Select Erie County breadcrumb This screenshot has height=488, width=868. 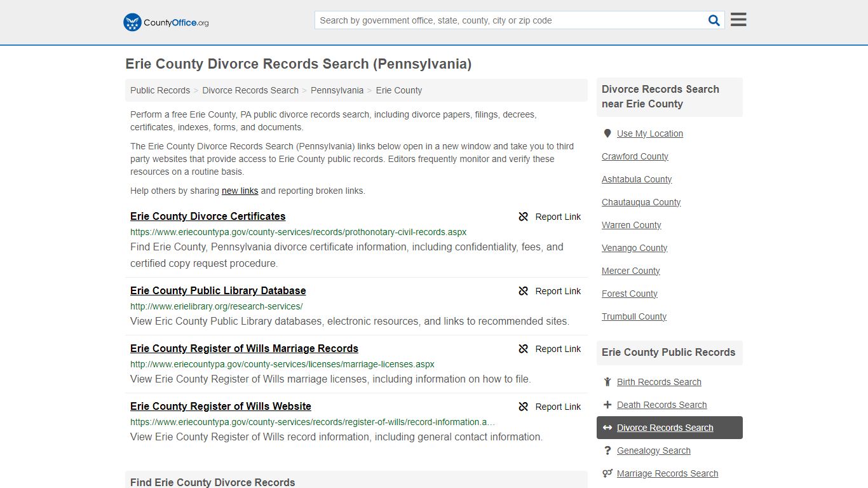[399, 90]
